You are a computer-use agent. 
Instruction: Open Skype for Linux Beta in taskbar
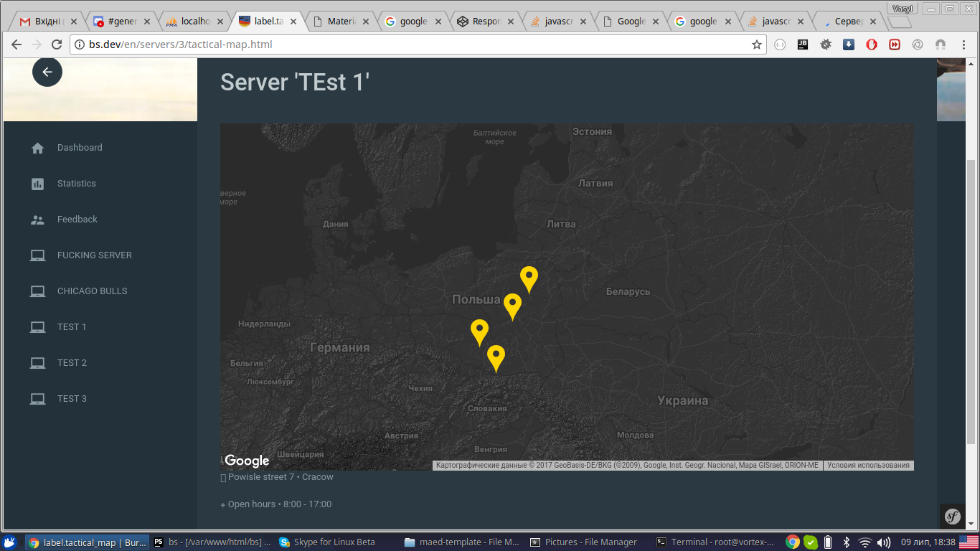[x=334, y=542]
